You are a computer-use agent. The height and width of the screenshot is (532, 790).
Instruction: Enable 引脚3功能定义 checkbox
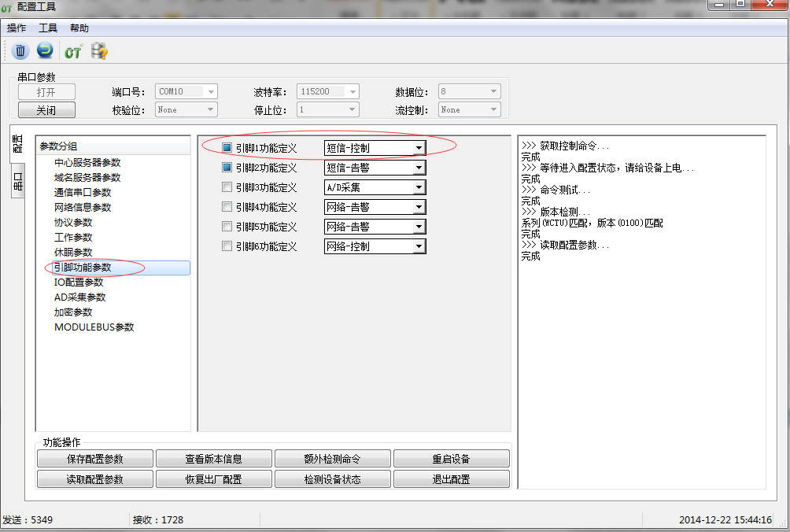(227, 187)
